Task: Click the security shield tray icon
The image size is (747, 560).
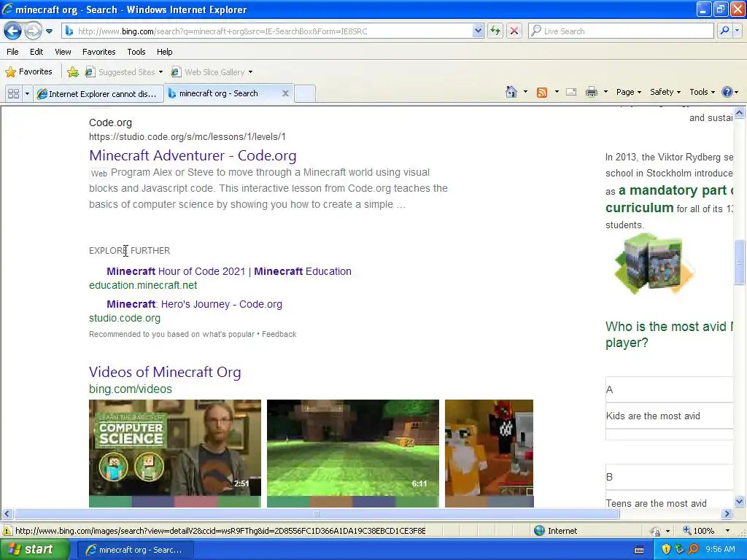Action: (x=666, y=549)
